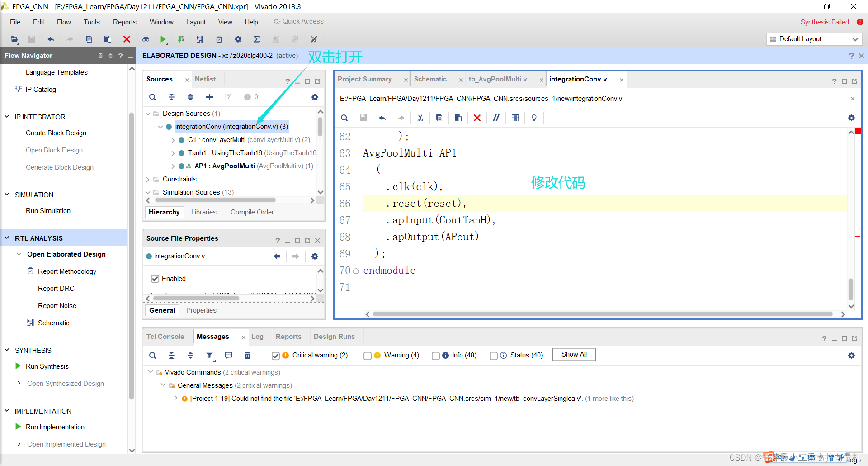
Task: Click the Show All button
Action: (x=574, y=354)
